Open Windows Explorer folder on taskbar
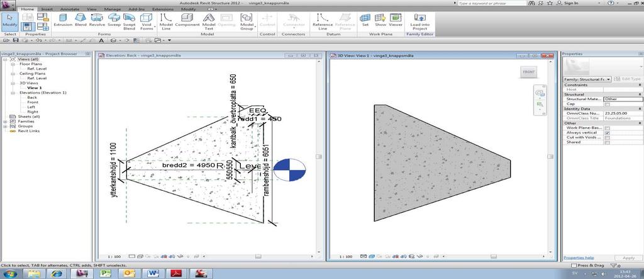The height and width of the screenshot is (279, 644). point(34,273)
